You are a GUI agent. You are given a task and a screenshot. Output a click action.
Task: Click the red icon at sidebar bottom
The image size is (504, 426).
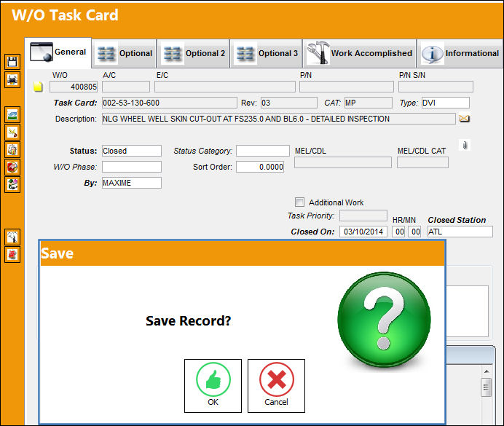pos(12,255)
